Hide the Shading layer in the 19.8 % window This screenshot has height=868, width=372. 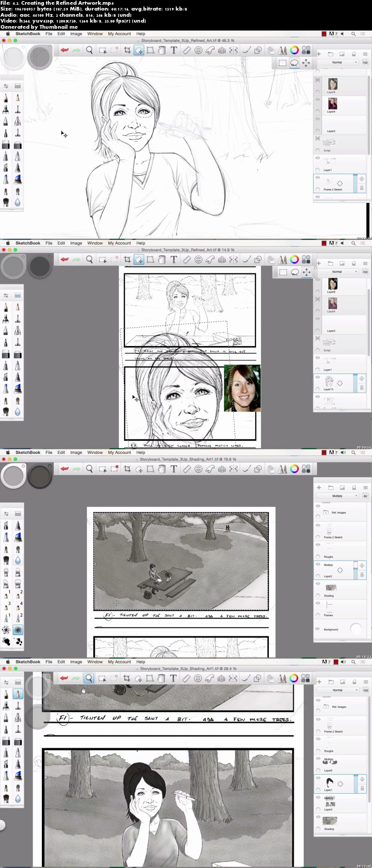318,584
